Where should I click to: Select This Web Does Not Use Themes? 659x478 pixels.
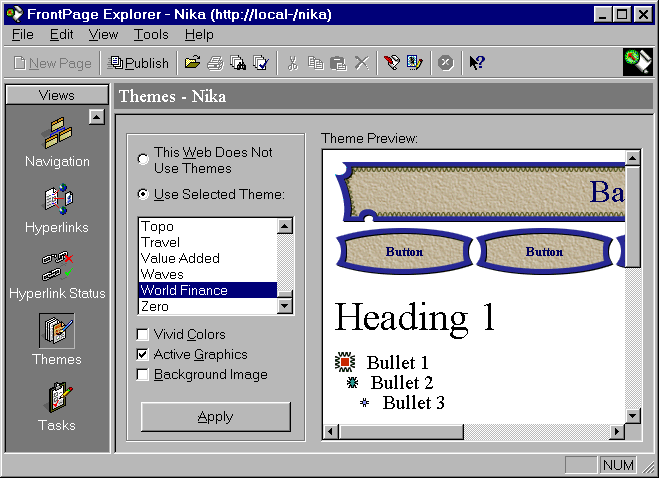[143, 159]
